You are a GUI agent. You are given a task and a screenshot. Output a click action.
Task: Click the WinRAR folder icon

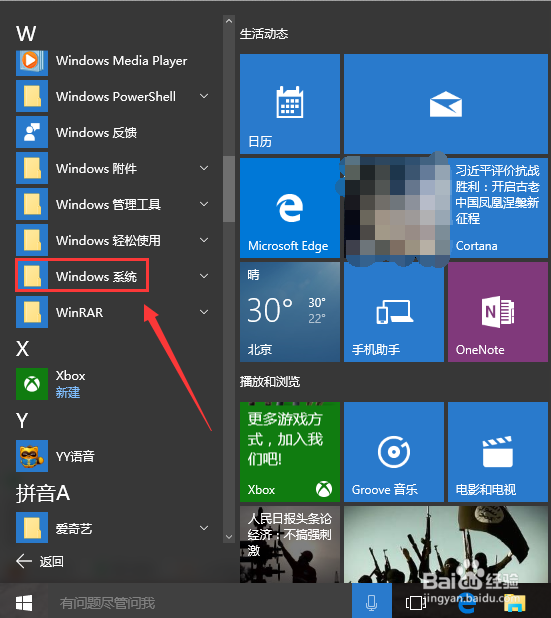click(x=32, y=312)
